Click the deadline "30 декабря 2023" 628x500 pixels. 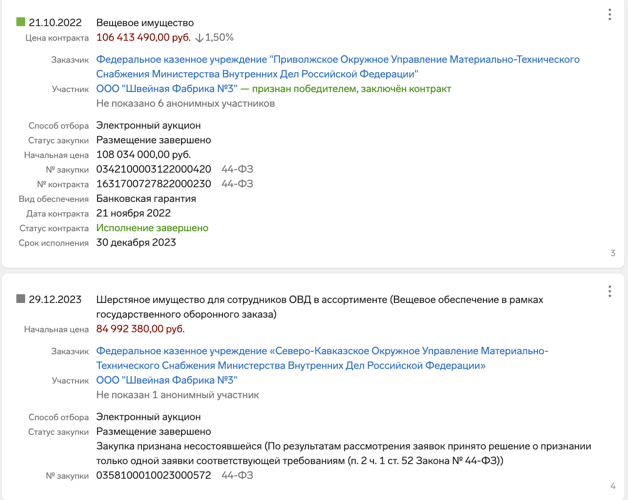click(136, 242)
